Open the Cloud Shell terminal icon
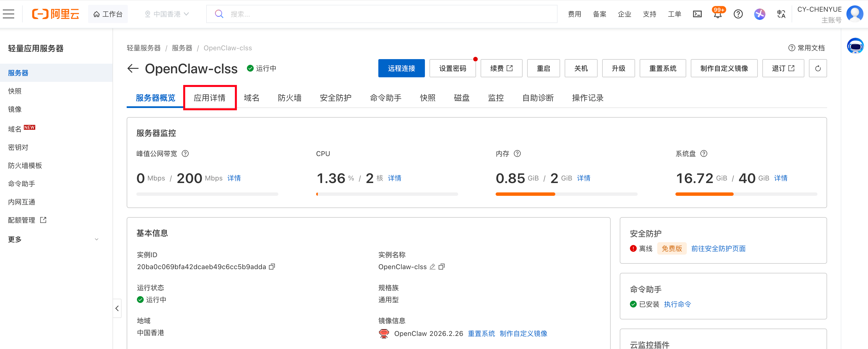 [x=697, y=14]
